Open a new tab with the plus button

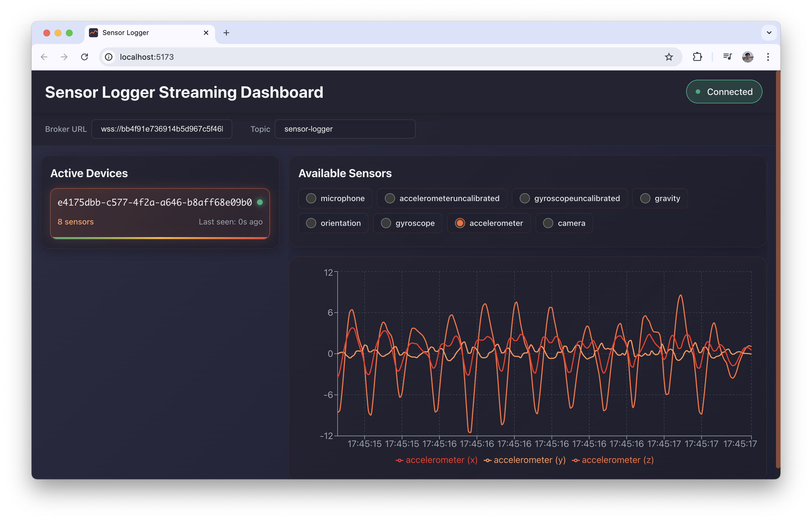[226, 32]
